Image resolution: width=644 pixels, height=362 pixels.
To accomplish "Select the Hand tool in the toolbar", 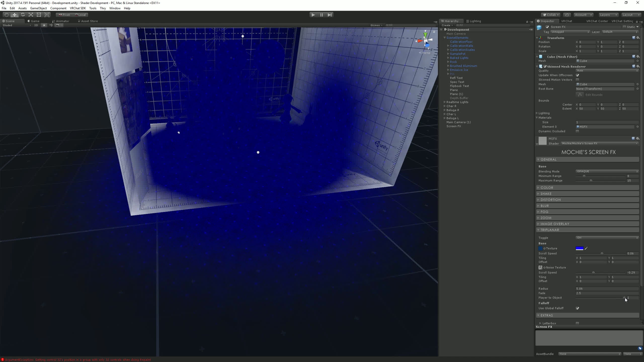I will (x=7, y=15).
